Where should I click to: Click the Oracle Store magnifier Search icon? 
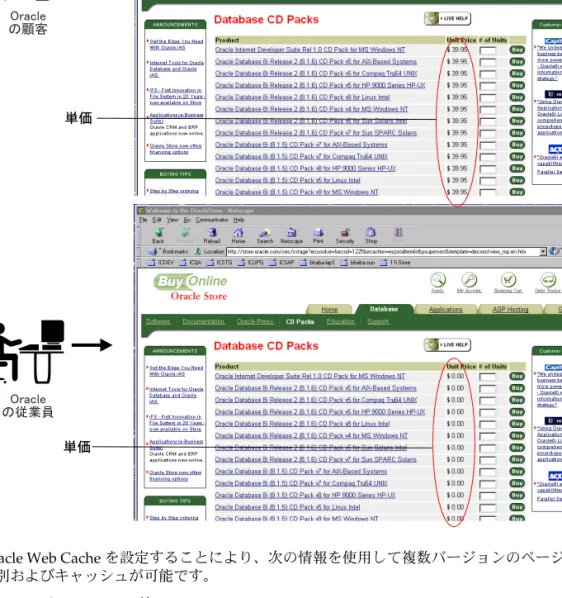pos(438,280)
